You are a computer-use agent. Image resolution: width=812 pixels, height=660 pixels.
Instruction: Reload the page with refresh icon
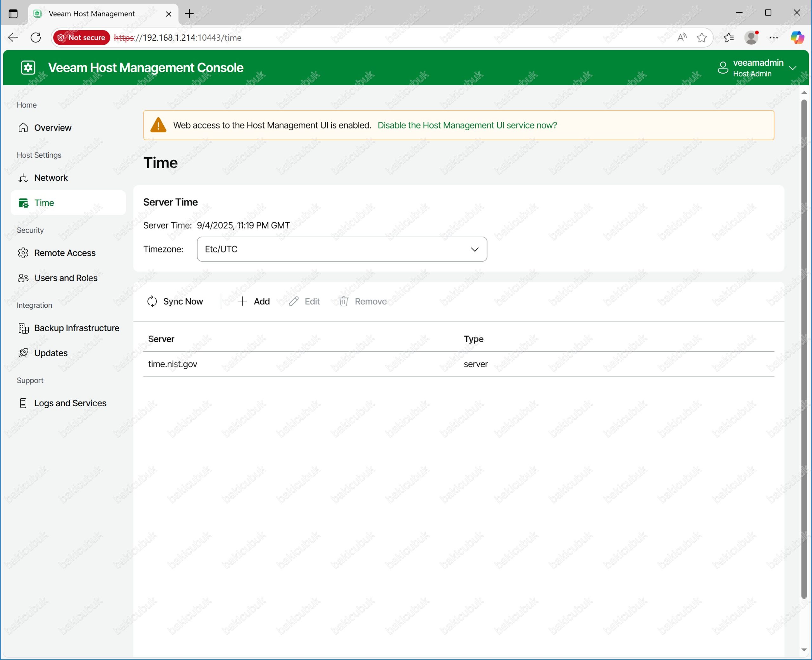click(x=36, y=37)
